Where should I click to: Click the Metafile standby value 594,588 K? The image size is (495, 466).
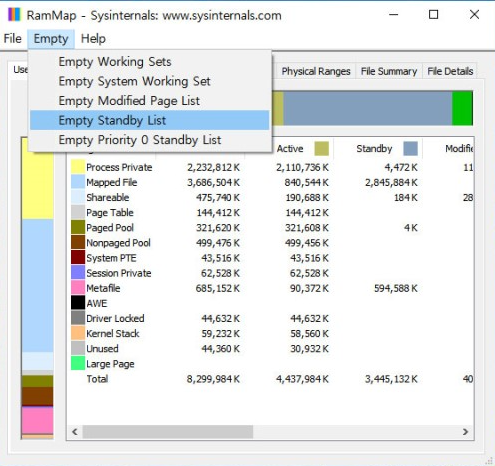(396, 288)
